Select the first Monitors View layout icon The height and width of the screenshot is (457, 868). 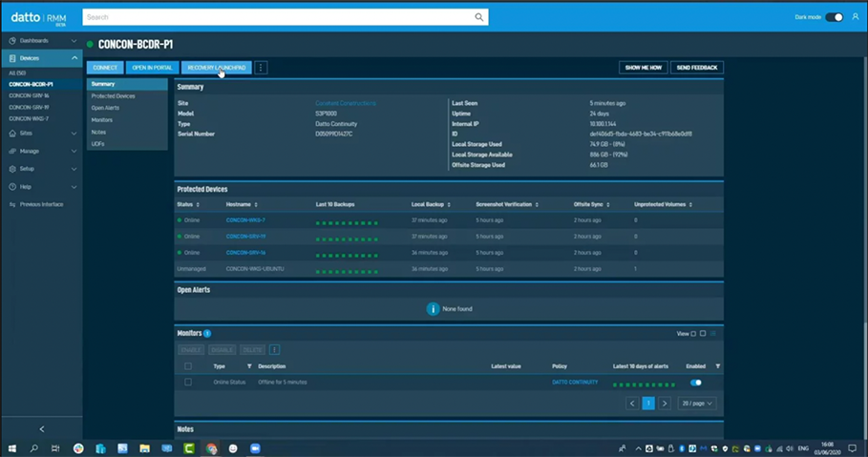[693, 334]
